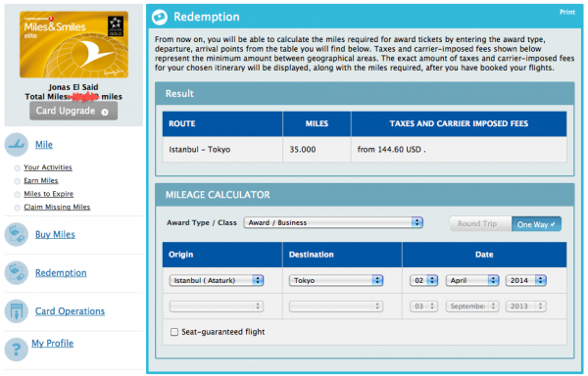The image size is (588, 376).
Task: Click the Buy Miles sidebar icon
Action: pyautogui.click(x=16, y=234)
